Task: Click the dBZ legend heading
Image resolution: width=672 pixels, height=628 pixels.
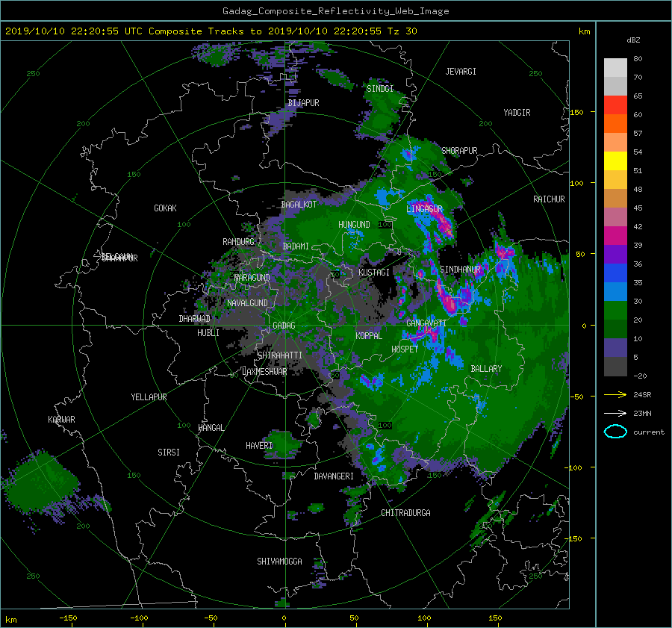Action: click(x=633, y=40)
